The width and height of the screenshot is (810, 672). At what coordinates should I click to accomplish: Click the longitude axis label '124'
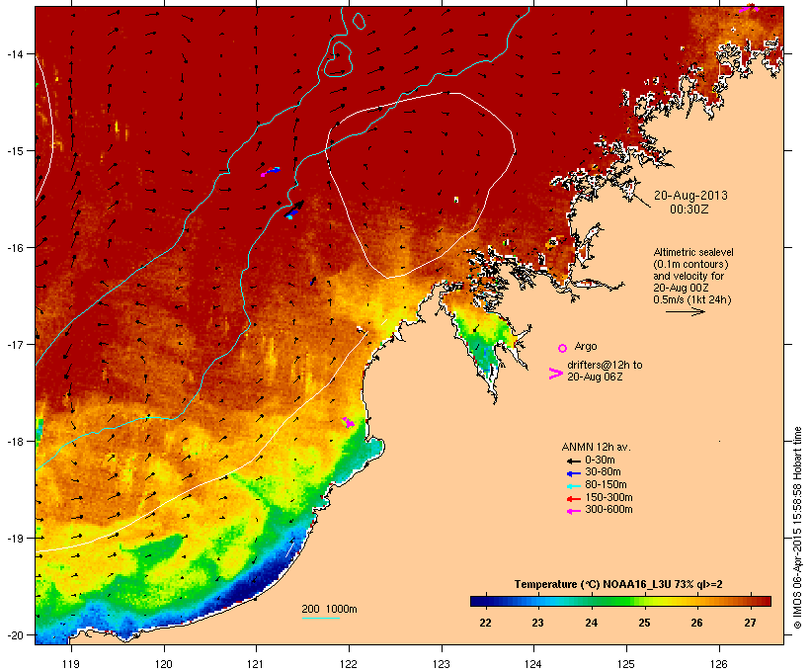(x=533, y=664)
